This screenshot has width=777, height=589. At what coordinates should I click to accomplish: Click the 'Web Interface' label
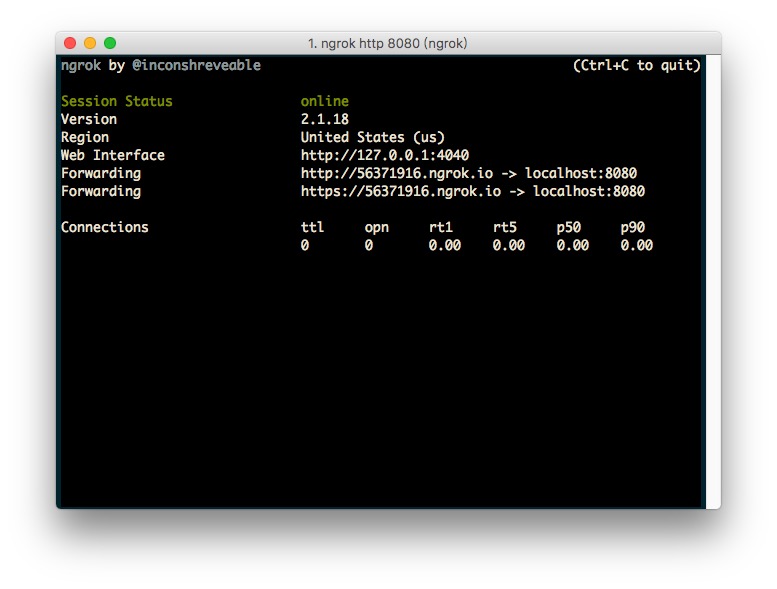click(x=112, y=155)
